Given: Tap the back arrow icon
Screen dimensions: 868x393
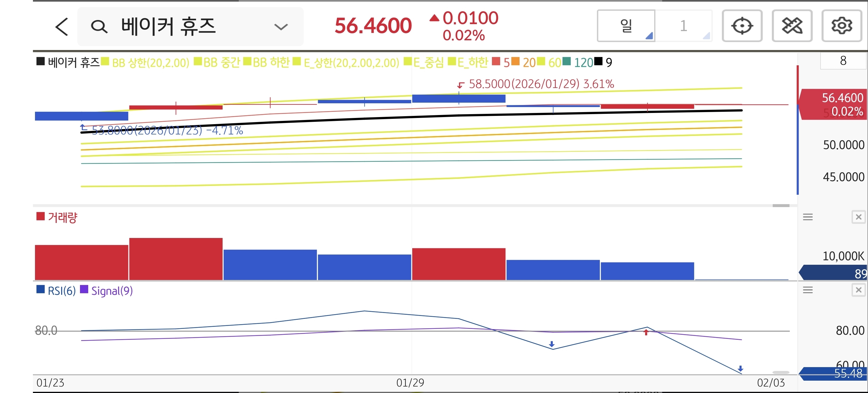Looking at the screenshot, I should [62, 27].
